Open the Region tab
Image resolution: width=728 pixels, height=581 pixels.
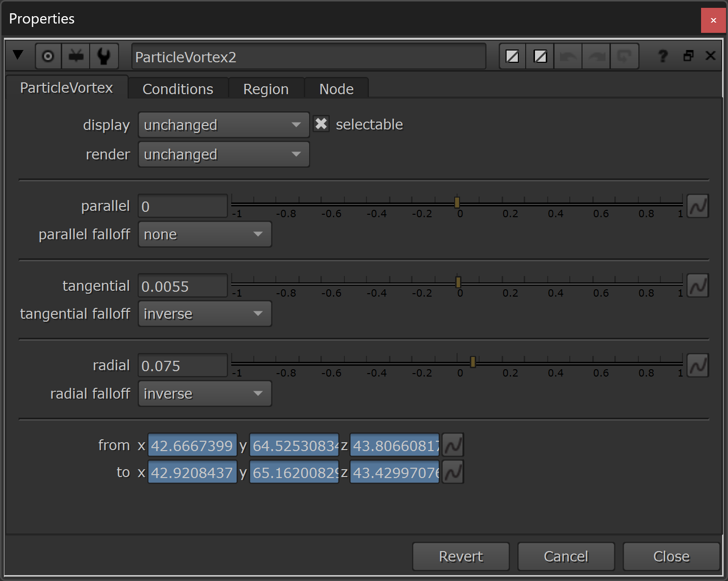pos(266,89)
